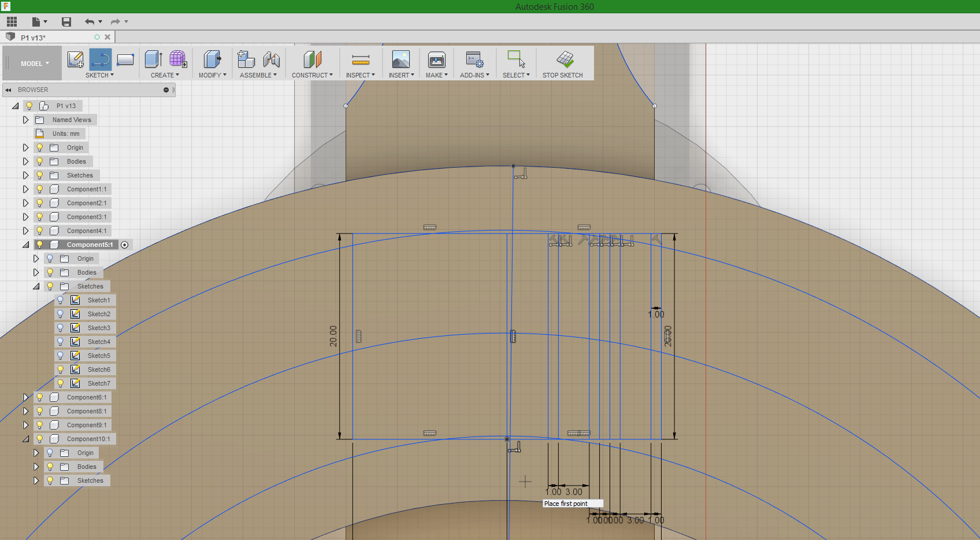This screenshot has height=540, width=980.
Task: Click the Press Pull modify icon
Action: [212, 59]
